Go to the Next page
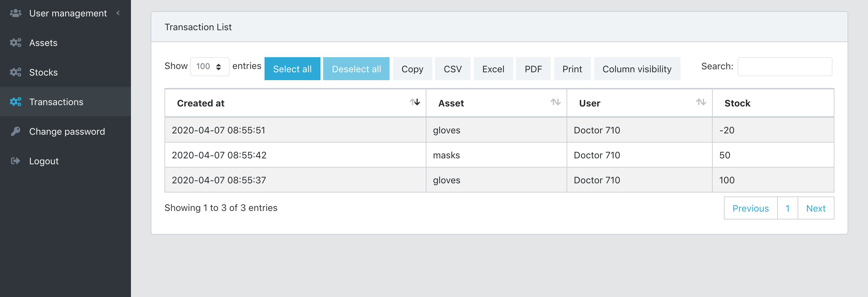 tap(816, 208)
